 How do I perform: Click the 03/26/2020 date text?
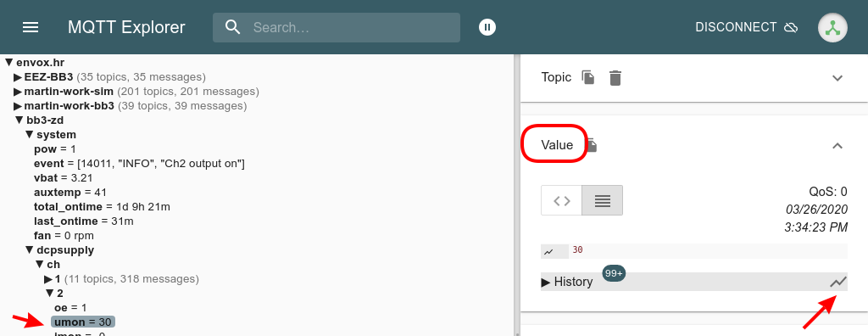click(816, 210)
